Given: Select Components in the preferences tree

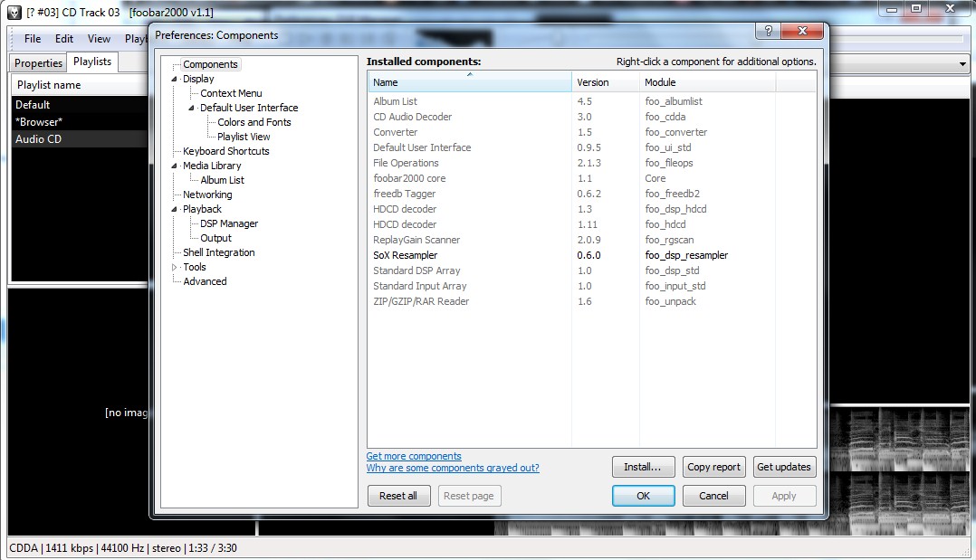Looking at the screenshot, I should pos(210,64).
